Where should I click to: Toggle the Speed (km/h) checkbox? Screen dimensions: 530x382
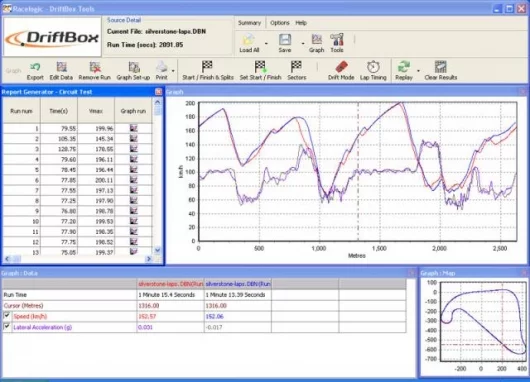pos(6,315)
